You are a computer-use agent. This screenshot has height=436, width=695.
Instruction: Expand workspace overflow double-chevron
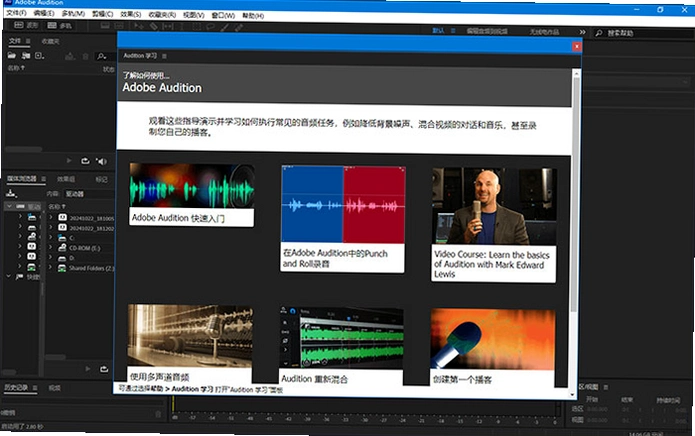[x=582, y=32]
